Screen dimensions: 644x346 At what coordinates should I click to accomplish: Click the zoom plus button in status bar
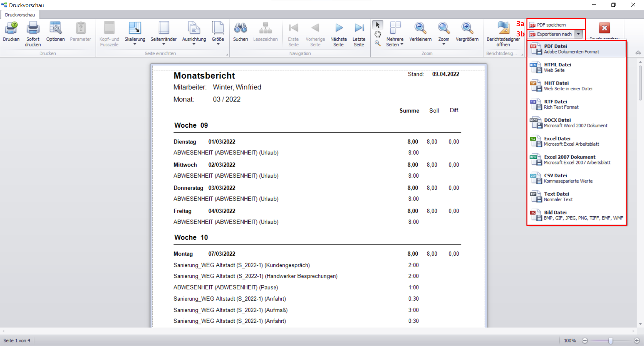point(637,341)
